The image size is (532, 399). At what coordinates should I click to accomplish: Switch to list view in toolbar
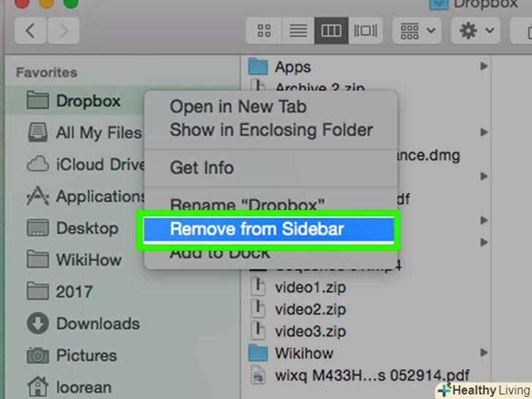pos(298,31)
